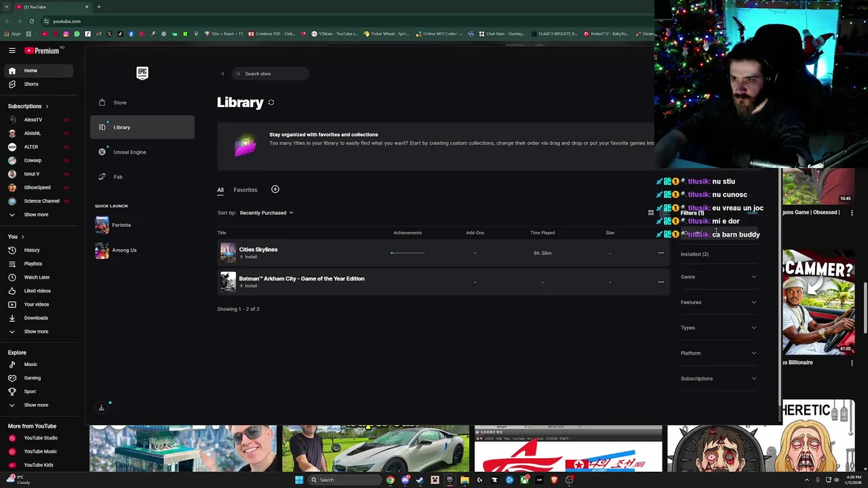The width and height of the screenshot is (868, 488).
Task: Expand the Subscriptions filter
Action: [x=718, y=378]
